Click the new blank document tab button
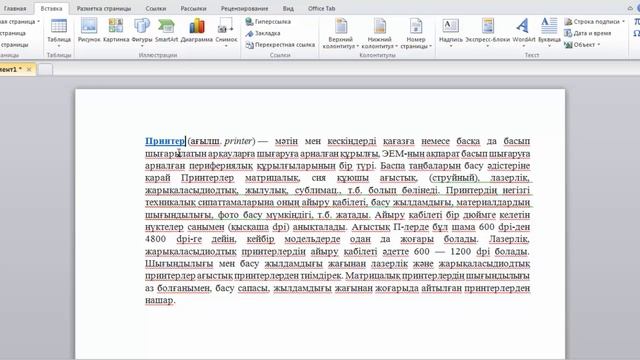The height and width of the screenshot is (360, 640). (45, 69)
